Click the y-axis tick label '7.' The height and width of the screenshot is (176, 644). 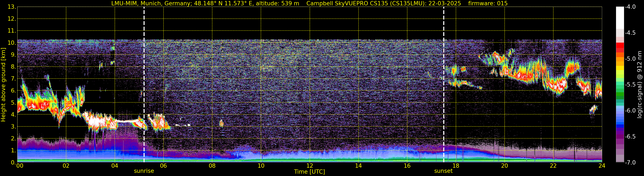click(x=13, y=79)
